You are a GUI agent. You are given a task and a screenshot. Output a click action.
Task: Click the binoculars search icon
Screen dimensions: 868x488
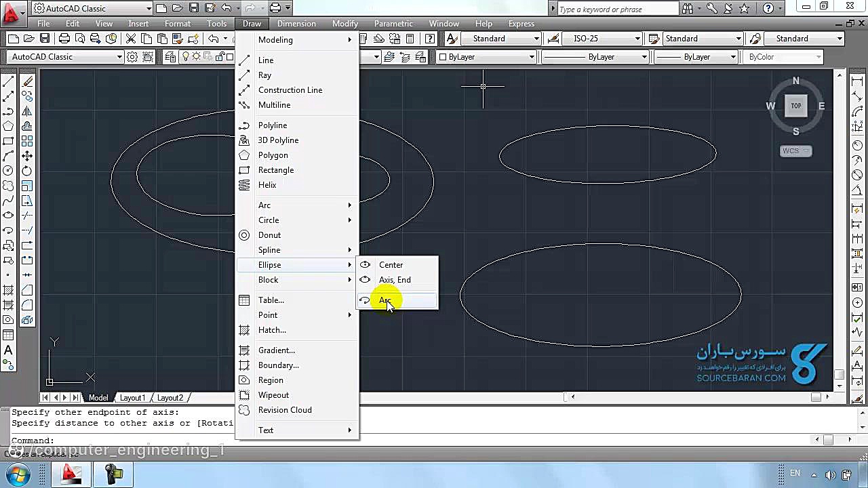tap(688, 8)
